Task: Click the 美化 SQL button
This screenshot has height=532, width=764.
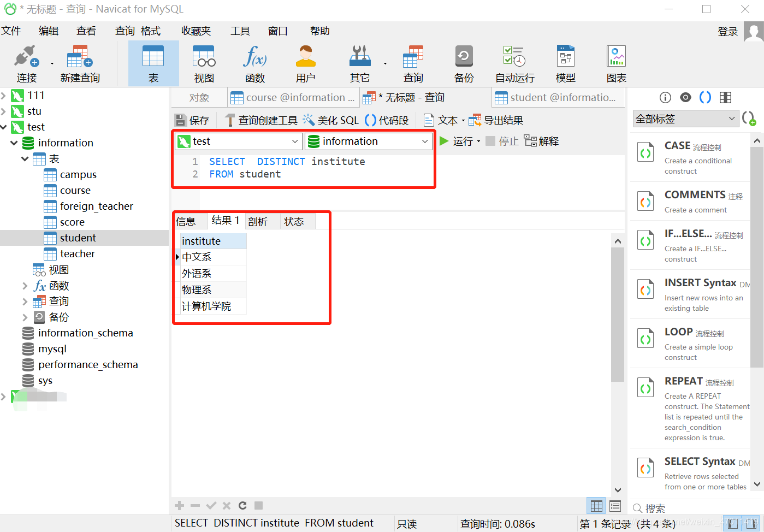Action: (x=331, y=121)
